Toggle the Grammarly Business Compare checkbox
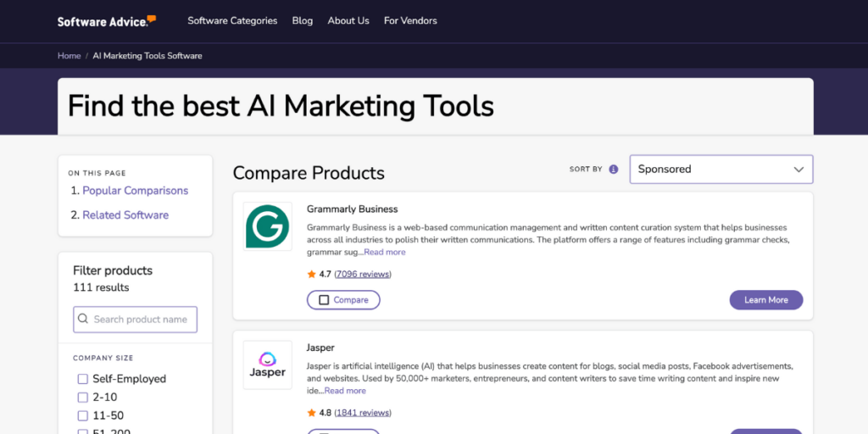Screen dimensions: 868x434 pos(324,300)
